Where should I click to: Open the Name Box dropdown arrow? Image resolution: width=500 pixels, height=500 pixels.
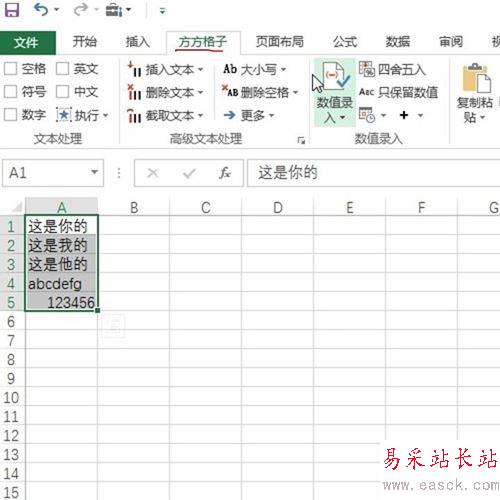(94, 172)
